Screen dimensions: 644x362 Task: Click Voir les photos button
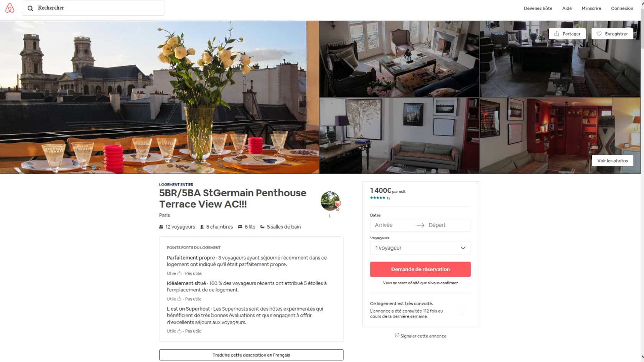click(x=612, y=161)
